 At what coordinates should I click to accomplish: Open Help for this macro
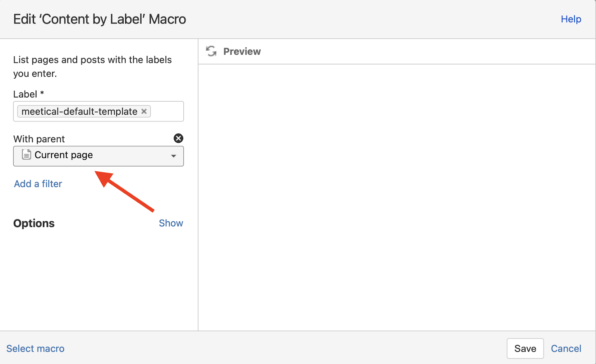[x=571, y=19]
